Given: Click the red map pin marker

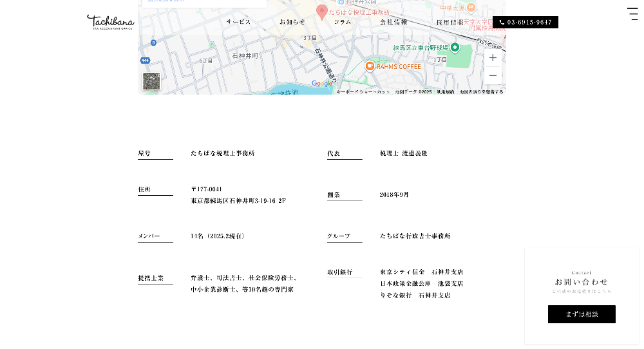Looking at the screenshot, I should tap(322, 12).
